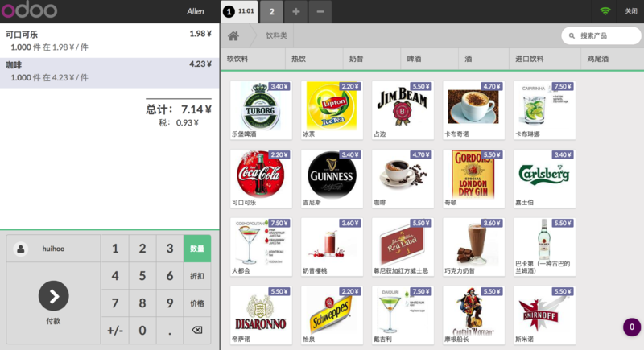Add coffee (咖啡) product tile
Image resolution: width=644 pixels, height=350 pixels.
(403, 179)
